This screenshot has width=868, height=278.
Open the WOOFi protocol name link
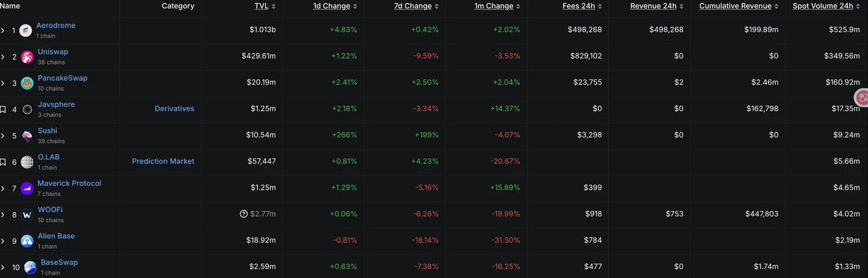click(50, 210)
